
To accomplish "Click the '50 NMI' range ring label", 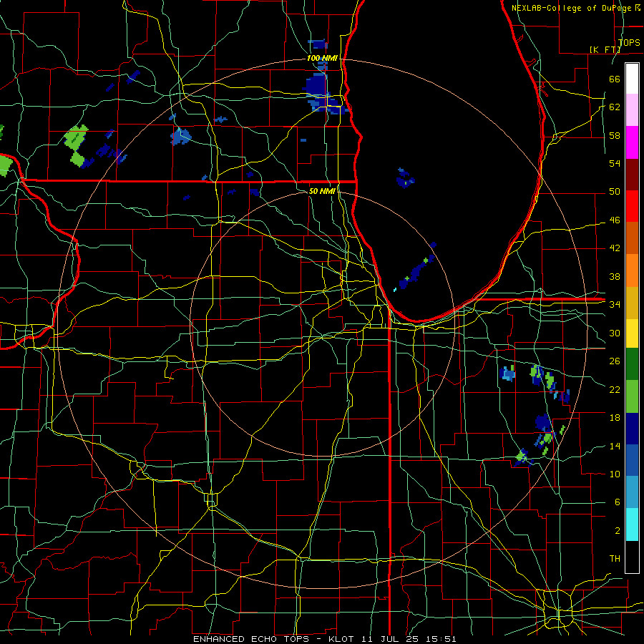I will [x=322, y=191].
